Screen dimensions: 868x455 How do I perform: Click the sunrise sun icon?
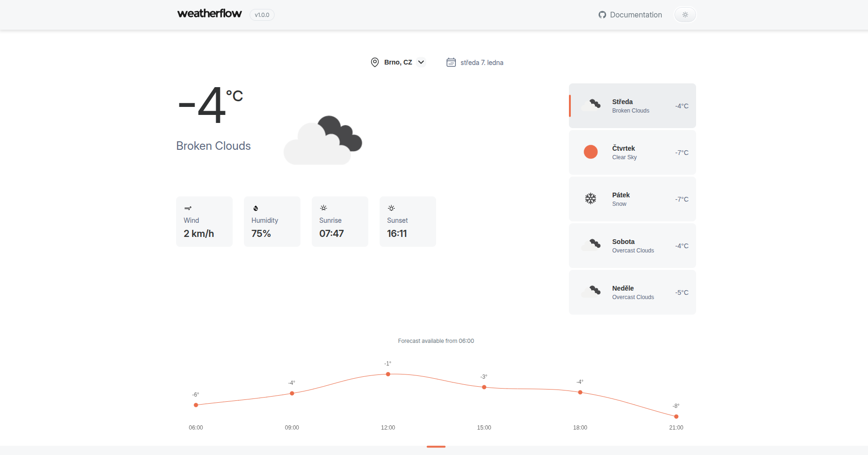pos(323,207)
